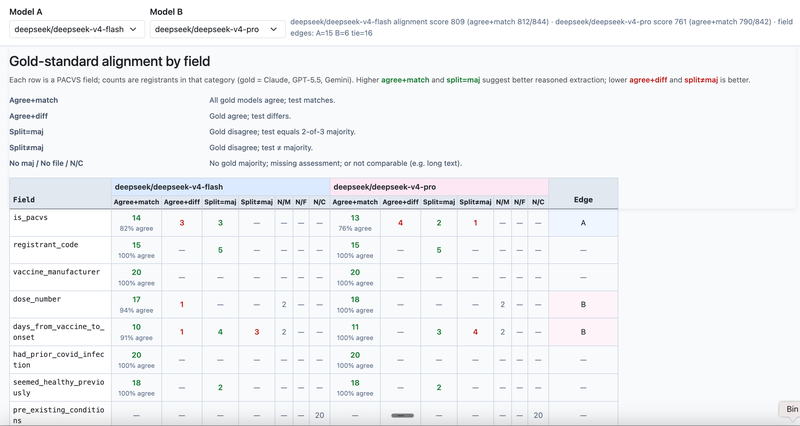The height and width of the screenshot is (426, 800).
Task: Click the Edge value A for is_pacvs
Action: coord(583,223)
